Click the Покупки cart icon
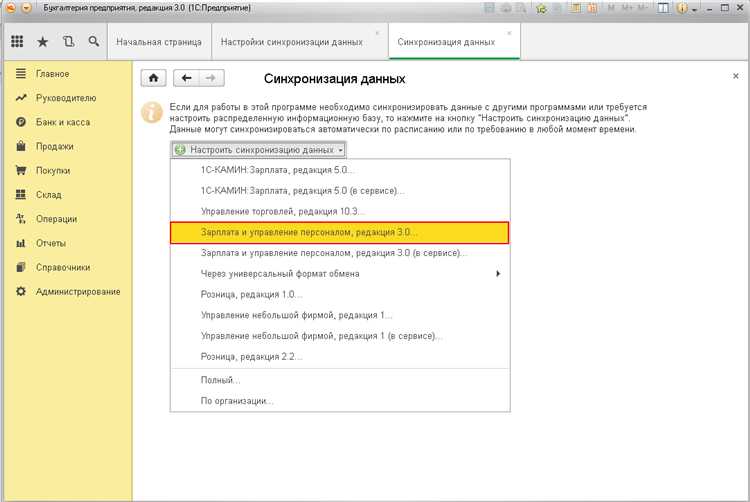The height and width of the screenshot is (502, 750). pyautogui.click(x=21, y=170)
